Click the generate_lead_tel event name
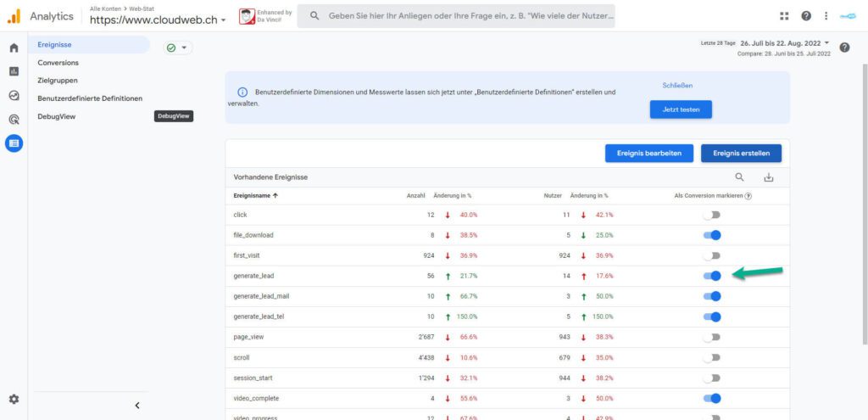Screen dimensions: 868x420 (x=259, y=316)
